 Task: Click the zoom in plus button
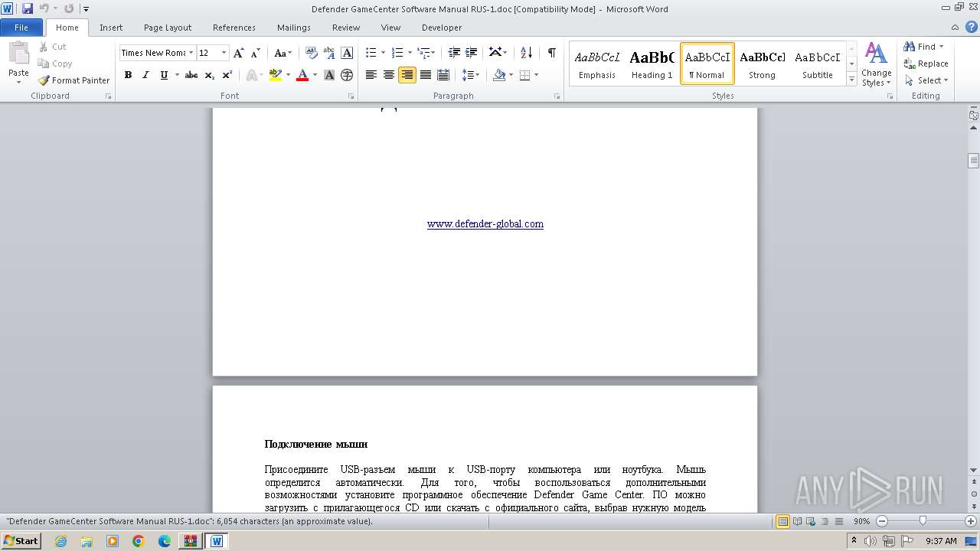[972, 521]
